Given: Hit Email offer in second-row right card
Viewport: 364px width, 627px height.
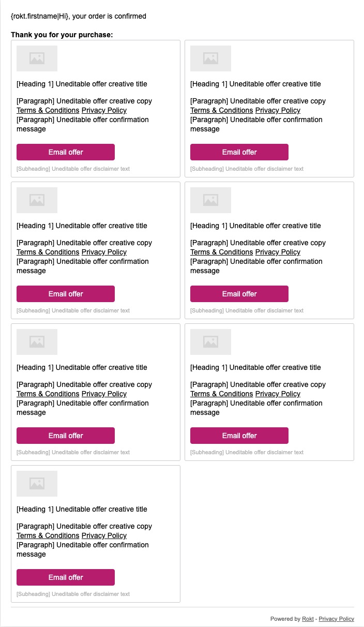Looking at the screenshot, I should tap(239, 294).
